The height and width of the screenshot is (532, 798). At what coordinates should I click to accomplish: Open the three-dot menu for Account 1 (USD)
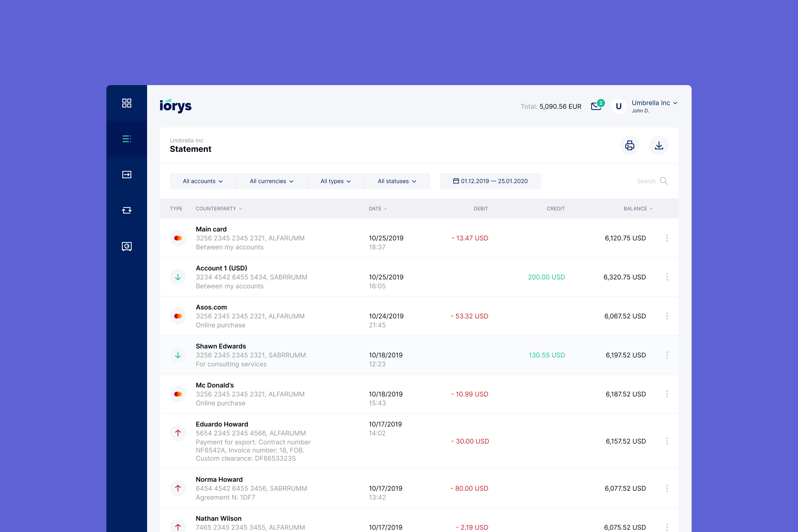667,277
